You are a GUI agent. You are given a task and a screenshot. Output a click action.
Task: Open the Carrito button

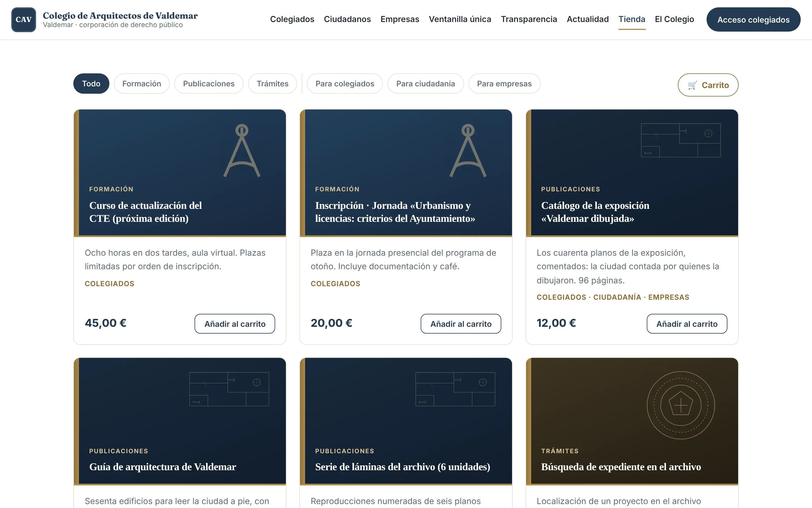coord(708,85)
